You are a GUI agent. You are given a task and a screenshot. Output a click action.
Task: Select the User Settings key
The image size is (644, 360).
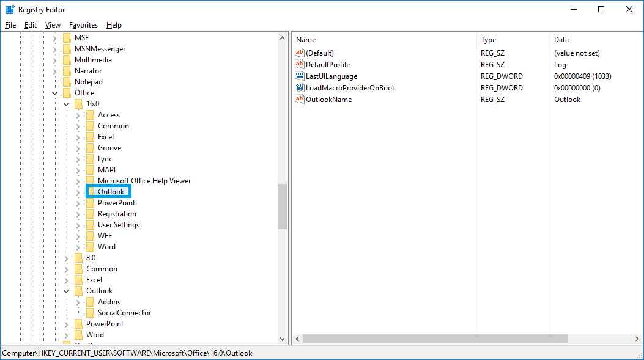point(118,225)
